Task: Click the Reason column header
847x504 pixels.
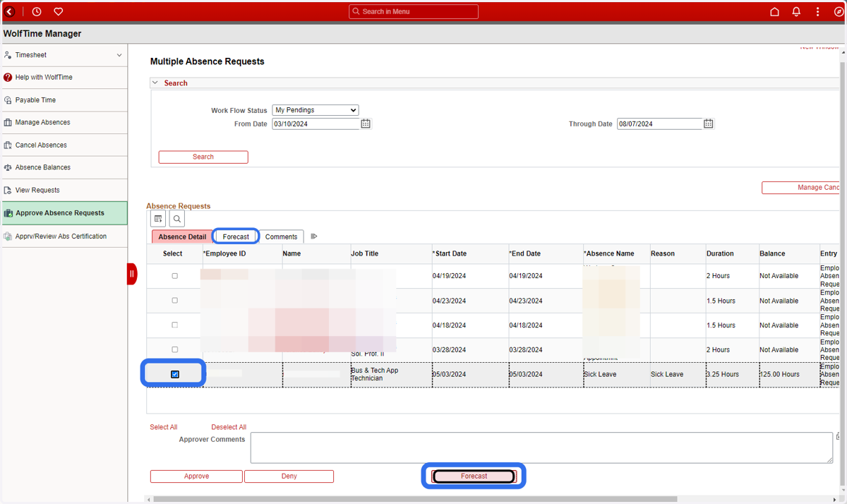Action: click(x=663, y=254)
